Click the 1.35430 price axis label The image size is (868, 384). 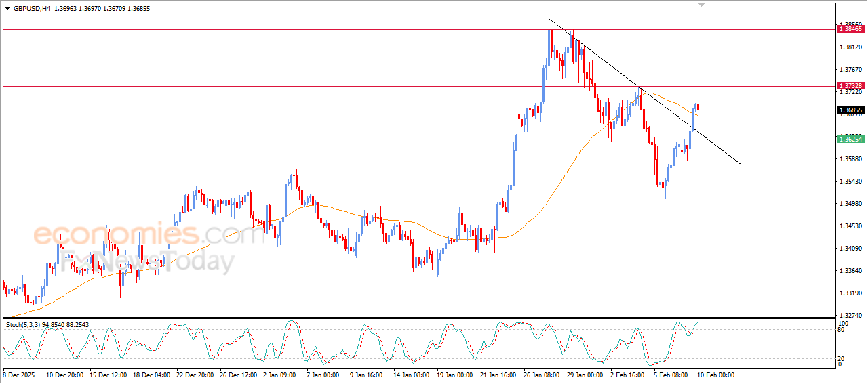(x=850, y=182)
